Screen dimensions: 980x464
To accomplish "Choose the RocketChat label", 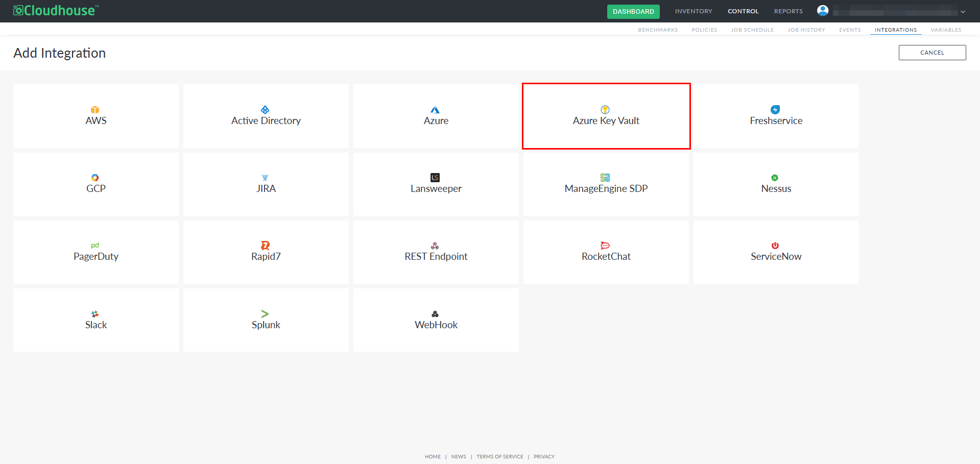I will point(606,257).
